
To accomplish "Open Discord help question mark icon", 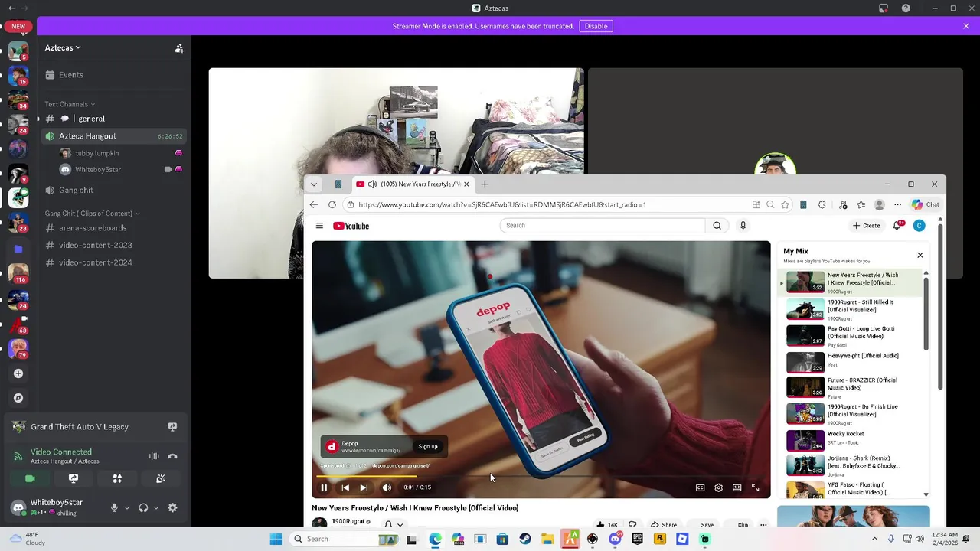I will pos(906,8).
